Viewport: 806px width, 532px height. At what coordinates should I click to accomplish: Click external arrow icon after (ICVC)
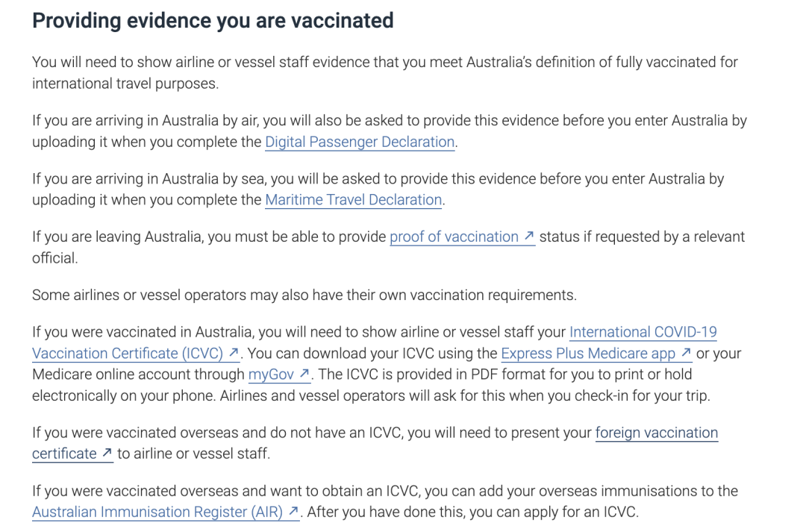click(x=234, y=353)
